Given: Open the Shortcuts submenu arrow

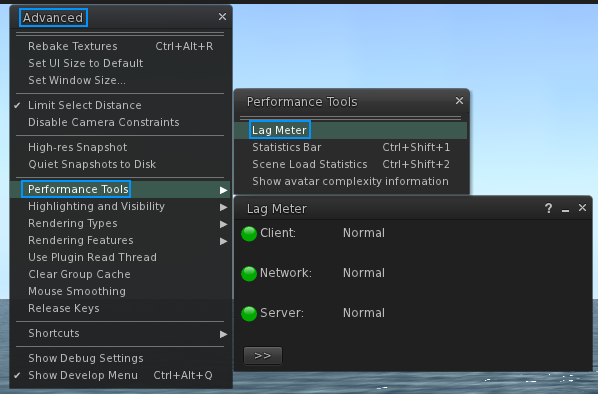Looking at the screenshot, I should coord(223,334).
